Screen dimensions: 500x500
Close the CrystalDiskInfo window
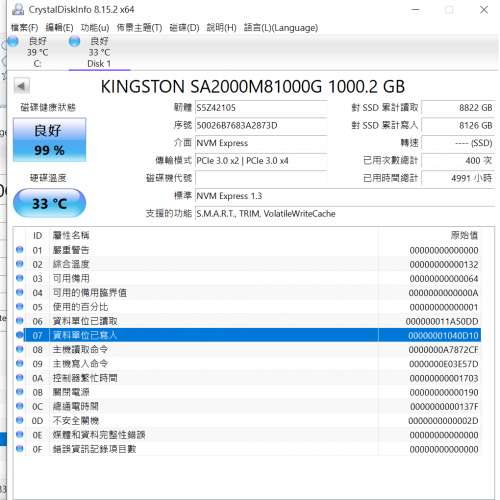pos(484,10)
